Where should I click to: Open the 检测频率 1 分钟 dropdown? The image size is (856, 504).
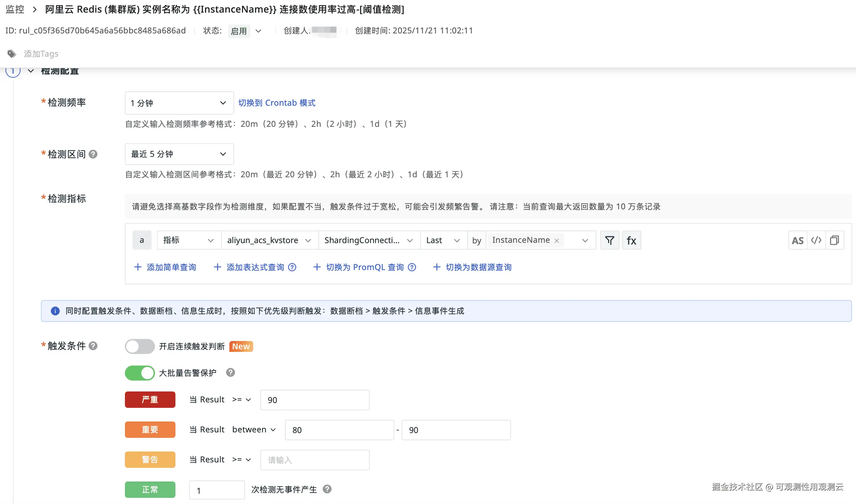click(179, 103)
